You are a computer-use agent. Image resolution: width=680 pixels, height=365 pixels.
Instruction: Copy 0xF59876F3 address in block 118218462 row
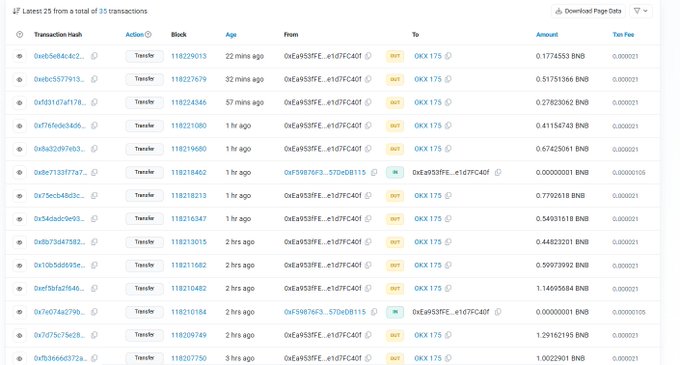(374, 173)
